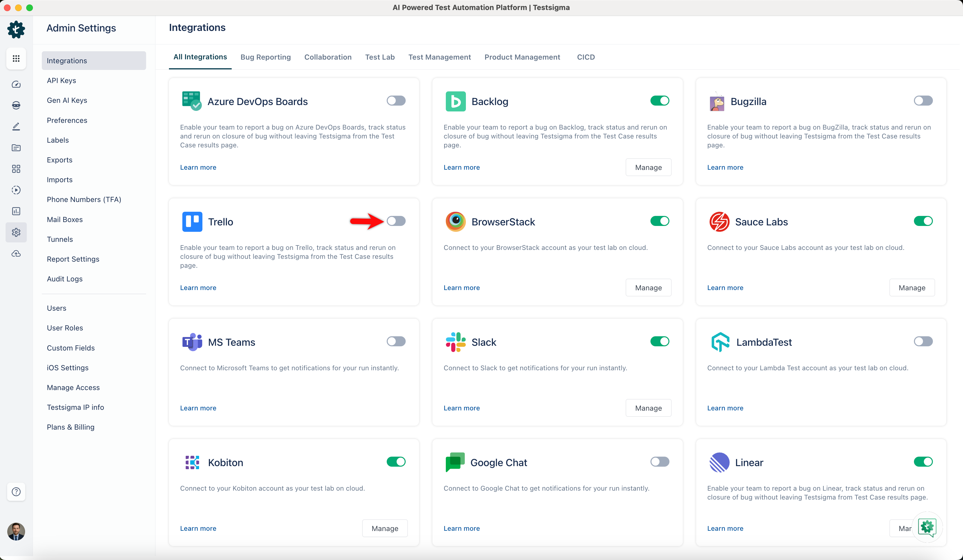Image resolution: width=963 pixels, height=560 pixels.
Task: Switch to the Collaboration tab
Action: pos(328,57)
